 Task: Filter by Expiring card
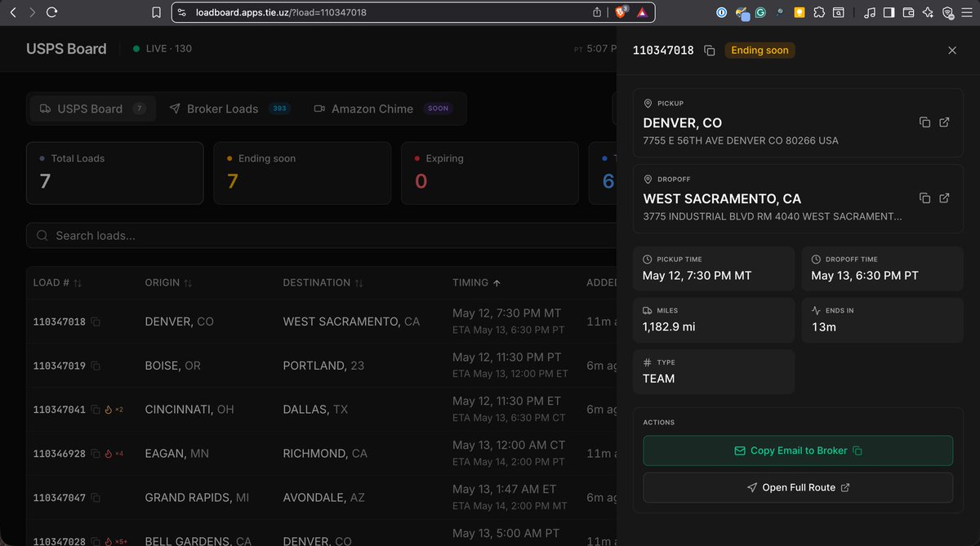click(x=490, y=173)
